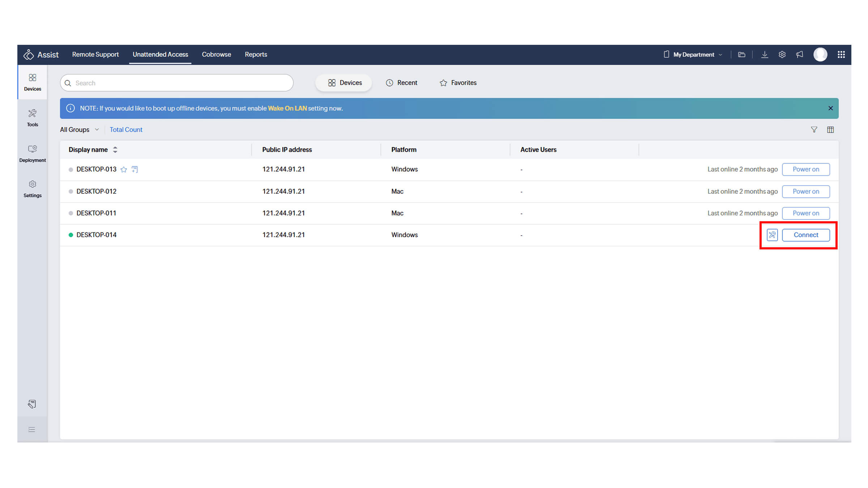This screenshot has width=868, height=488.
Task: Click the download icon in header
Action: coord(765,55)
